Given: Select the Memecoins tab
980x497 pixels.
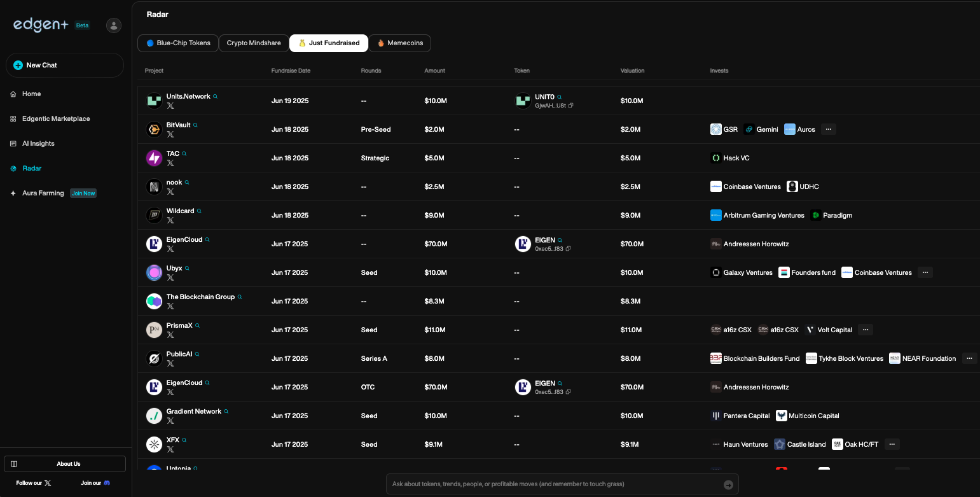Looking at the screenshot, I should point(399,43).
